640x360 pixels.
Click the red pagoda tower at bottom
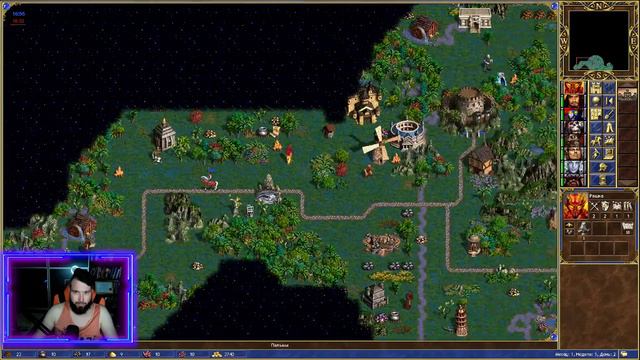461,320
